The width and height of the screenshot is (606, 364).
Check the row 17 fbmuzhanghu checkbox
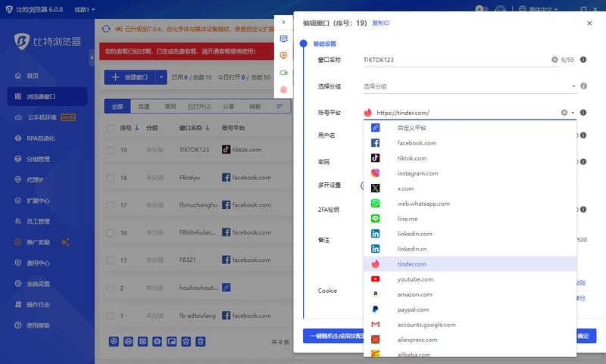110,205
